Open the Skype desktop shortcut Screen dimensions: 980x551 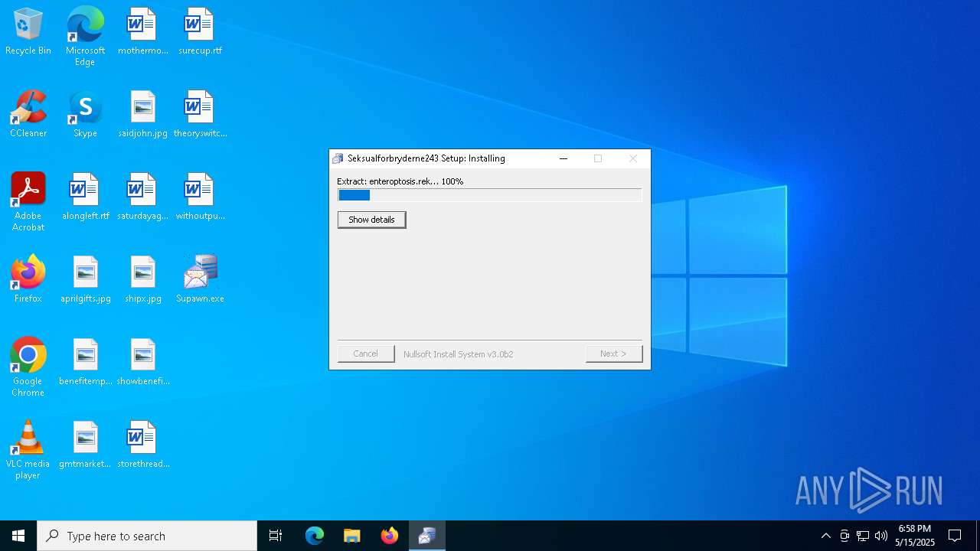pyautogui.click(x=85, y=115)
